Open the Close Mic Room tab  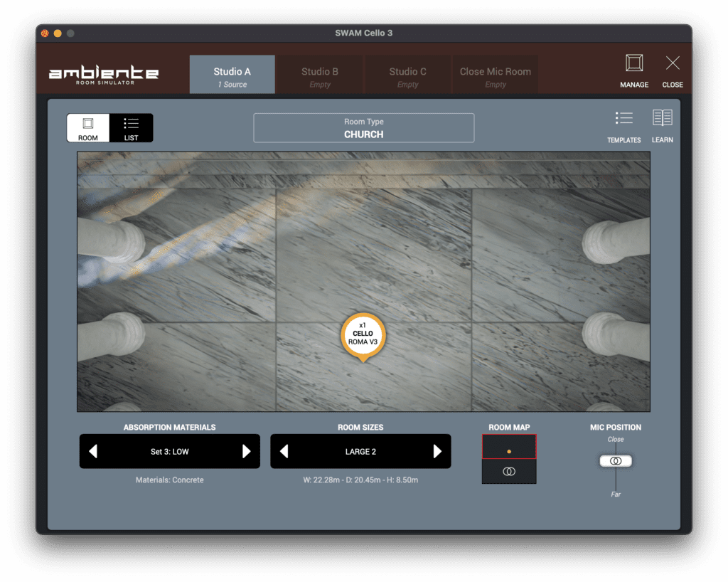click(494, 74)
